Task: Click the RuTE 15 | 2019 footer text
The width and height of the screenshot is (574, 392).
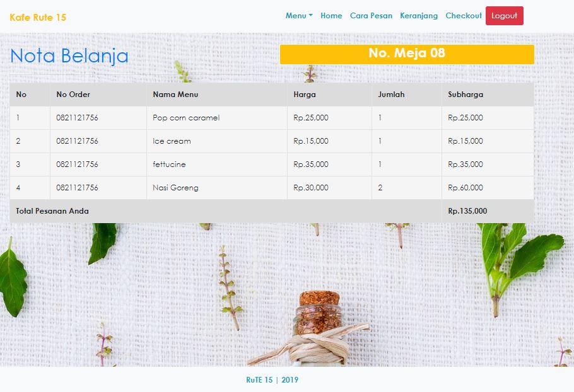Action: click(272, 380)
